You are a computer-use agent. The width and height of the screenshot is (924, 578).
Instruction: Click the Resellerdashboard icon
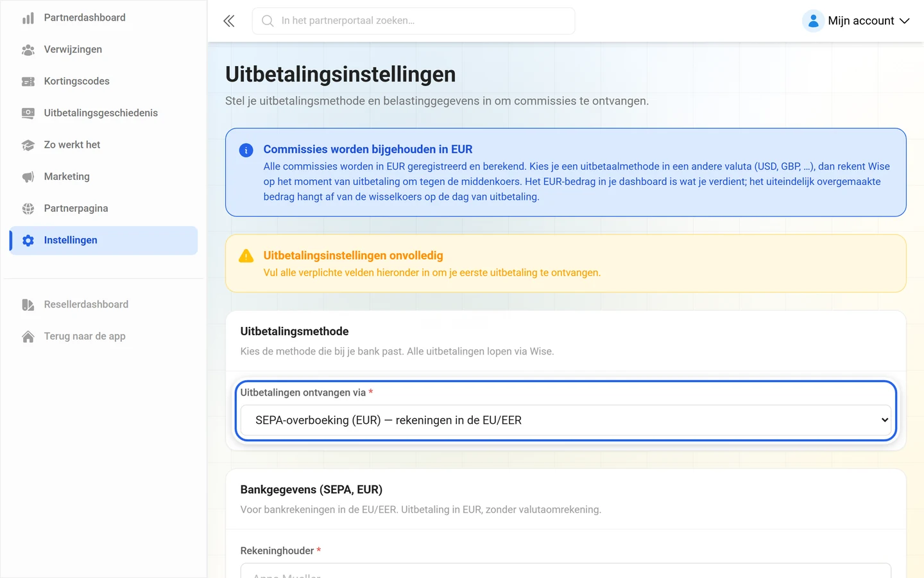28,304
